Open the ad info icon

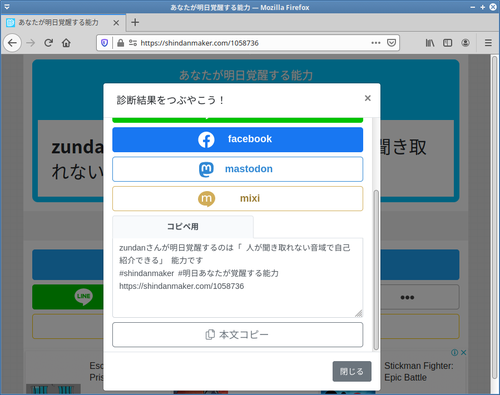click(454, 352)
